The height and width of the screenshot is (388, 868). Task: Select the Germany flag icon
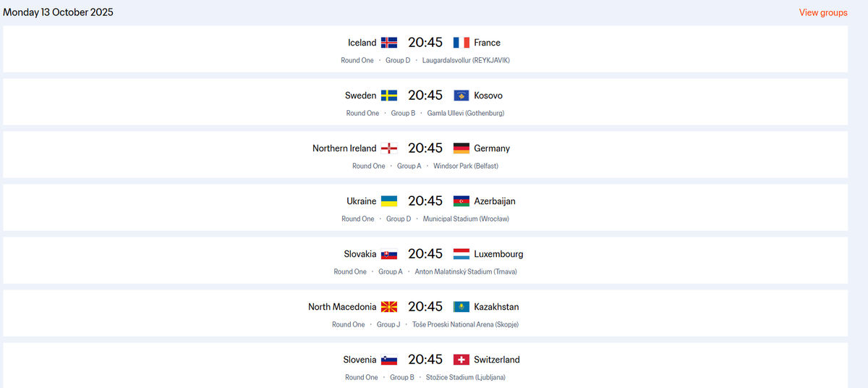click(461, 148)
